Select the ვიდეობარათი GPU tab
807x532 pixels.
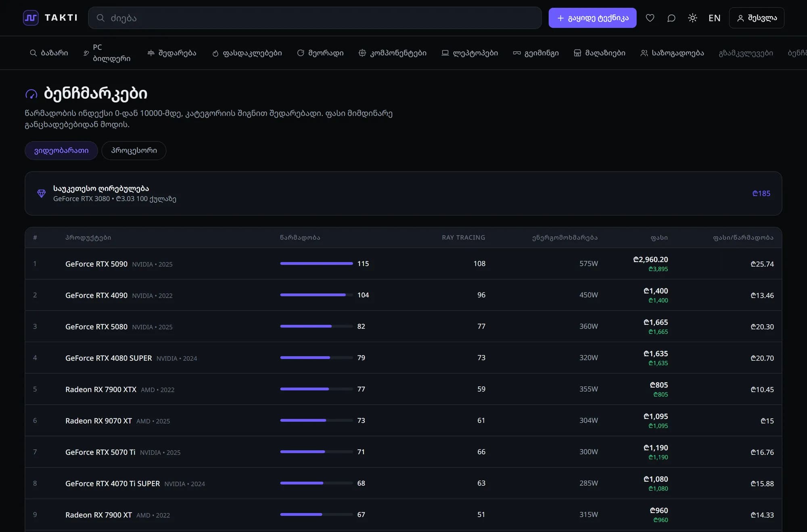pos(61,150)
